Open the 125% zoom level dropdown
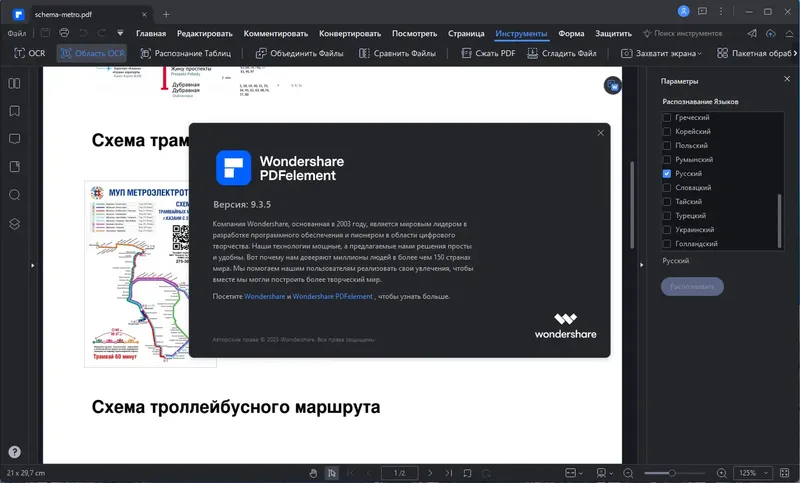This screenshot has height=483, width=800. pyautogui.click(x=753, y=473)
